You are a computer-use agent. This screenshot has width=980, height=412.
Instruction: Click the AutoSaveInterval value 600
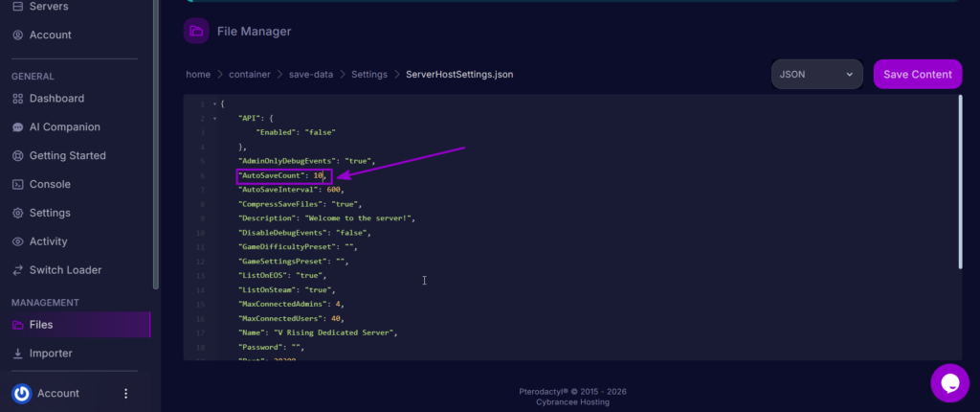click(x=333, y=190)
